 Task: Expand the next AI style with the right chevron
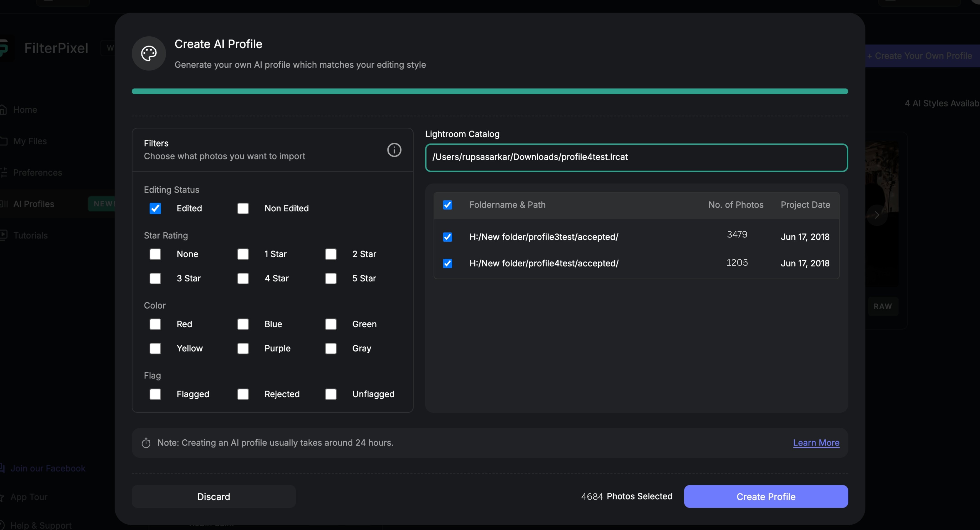(x=877, y=215)
